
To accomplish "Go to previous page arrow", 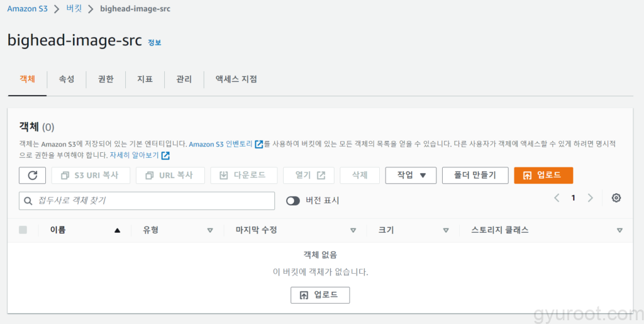I will tap(557, 198).
